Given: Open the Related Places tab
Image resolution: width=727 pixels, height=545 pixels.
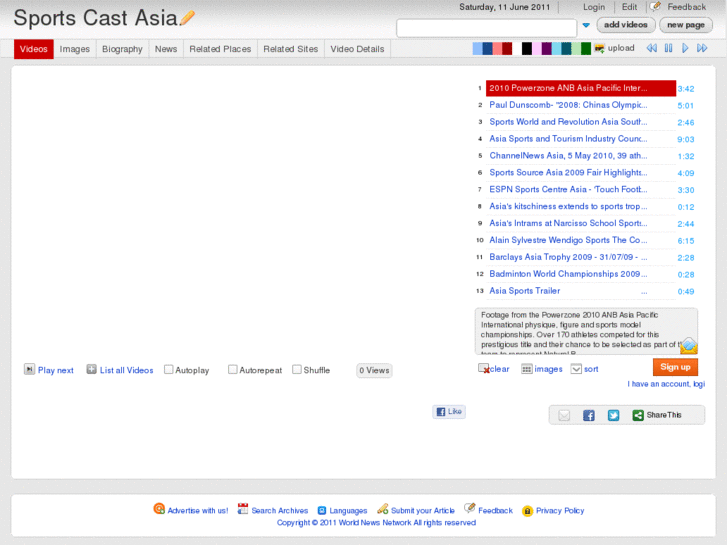Looking at the screenshot, I should 220,49.
